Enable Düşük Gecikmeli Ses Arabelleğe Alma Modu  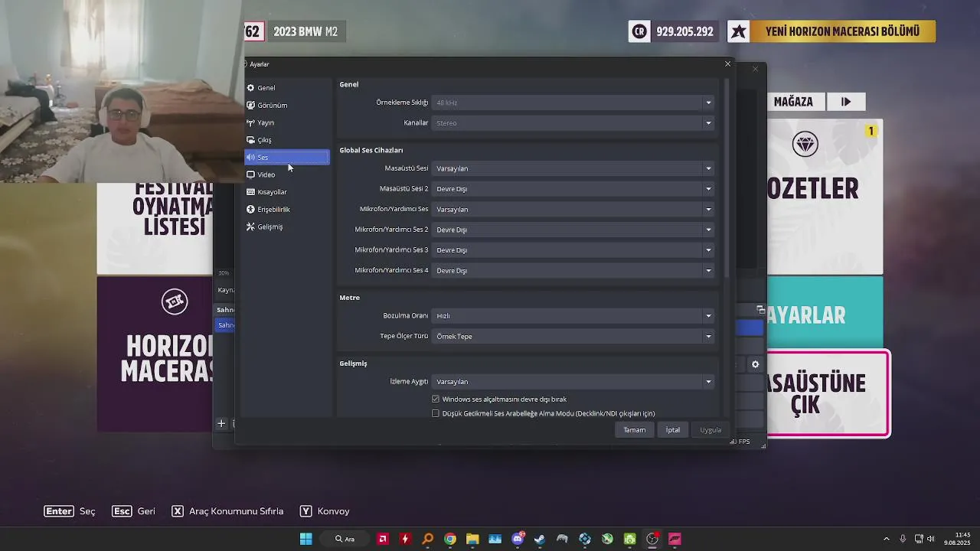[436, 414]
